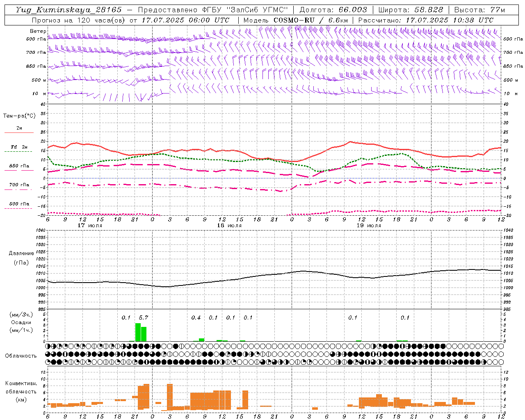Select the station title Yug_Kuminskaya_28165
525x420 pixels.
pos(69,10)
